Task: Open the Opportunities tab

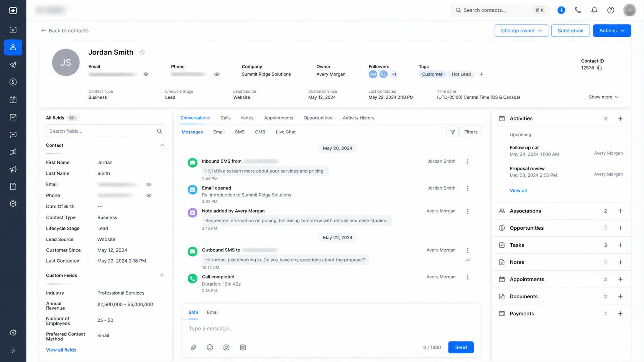Action: coord(318,118)
